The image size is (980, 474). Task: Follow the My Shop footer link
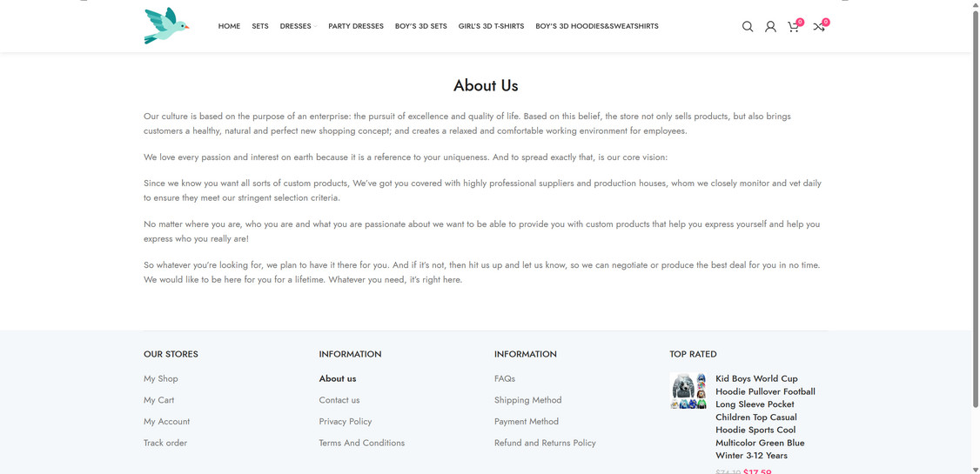point(161,378)
